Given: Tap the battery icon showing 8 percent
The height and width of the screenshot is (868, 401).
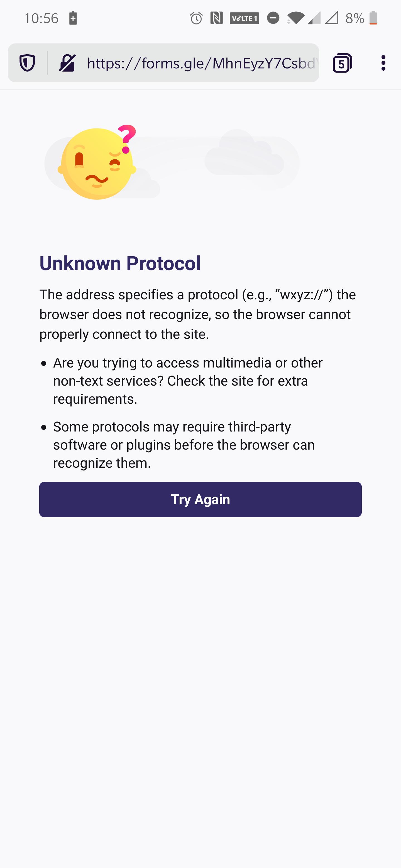Looking at the screenshot, I should click(373, 19).
